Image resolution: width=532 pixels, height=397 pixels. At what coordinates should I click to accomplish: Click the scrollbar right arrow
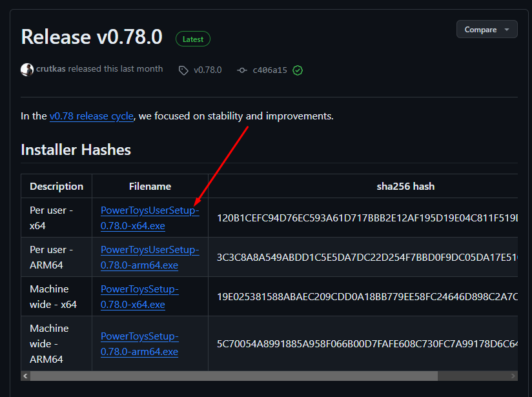[513, 376]
